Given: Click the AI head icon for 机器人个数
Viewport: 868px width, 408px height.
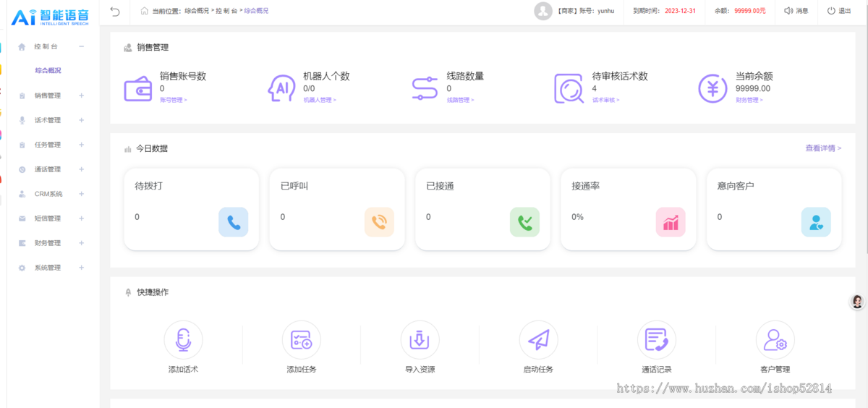Looking at the screenshot, I should tap(281, 88).
